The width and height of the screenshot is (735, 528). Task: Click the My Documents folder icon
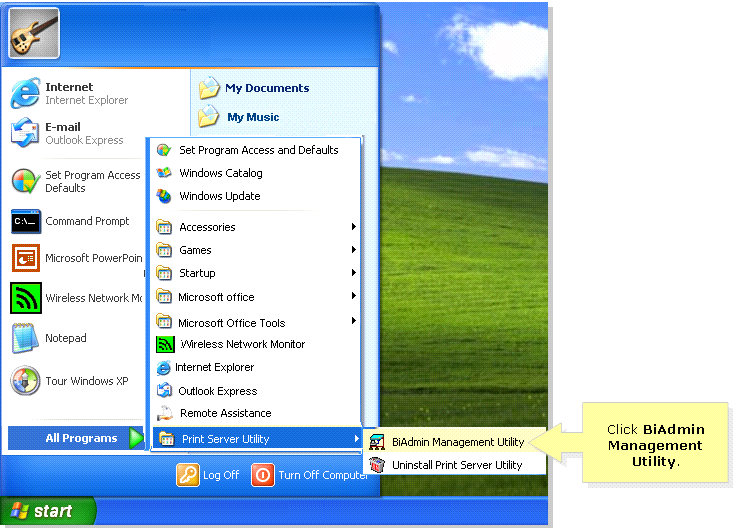(x=209, y=88)
